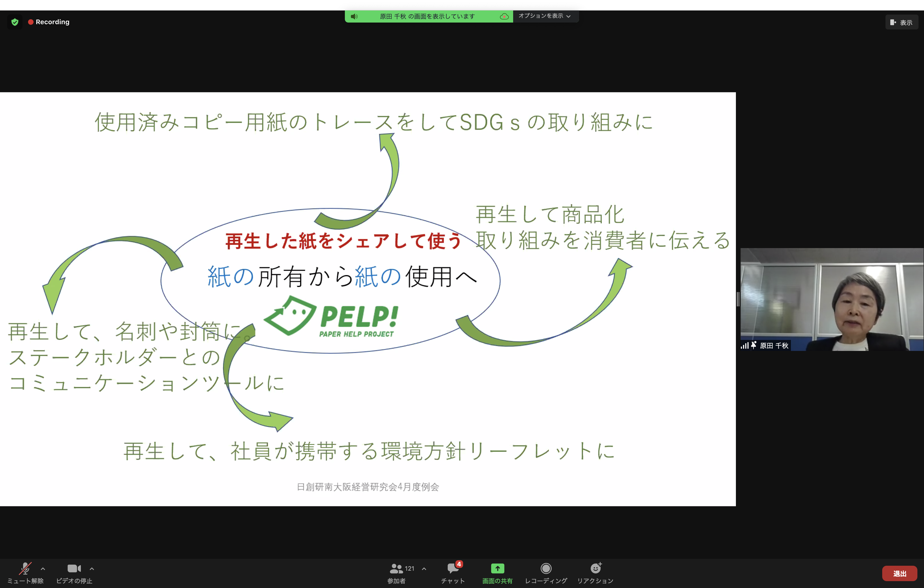Click the red 退出 leave button
The width and height of the screenshot is (924, 588).
click(x=900, y=573)
